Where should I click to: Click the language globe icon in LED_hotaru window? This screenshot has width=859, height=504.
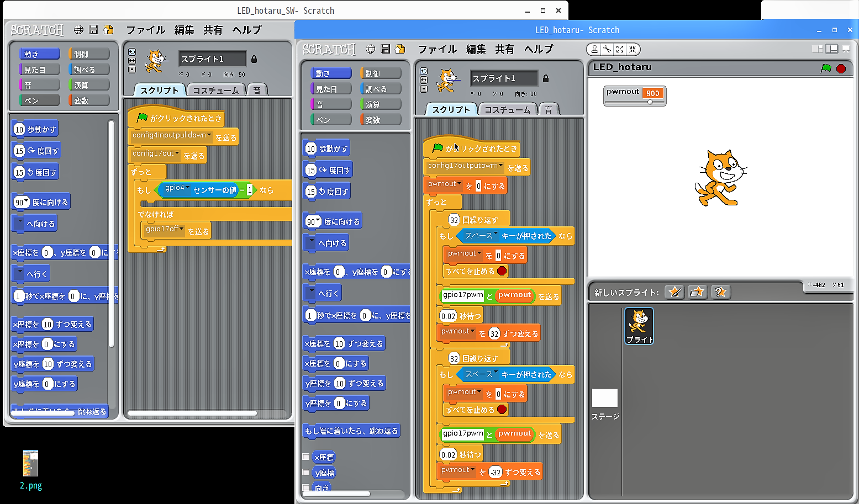coord(370,49)
